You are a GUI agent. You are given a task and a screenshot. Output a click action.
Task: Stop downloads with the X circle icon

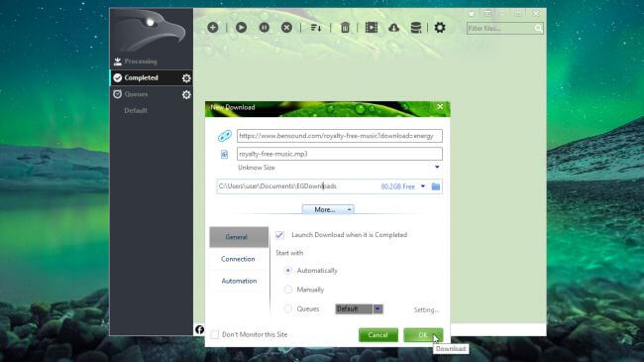(x=286, y=28)
